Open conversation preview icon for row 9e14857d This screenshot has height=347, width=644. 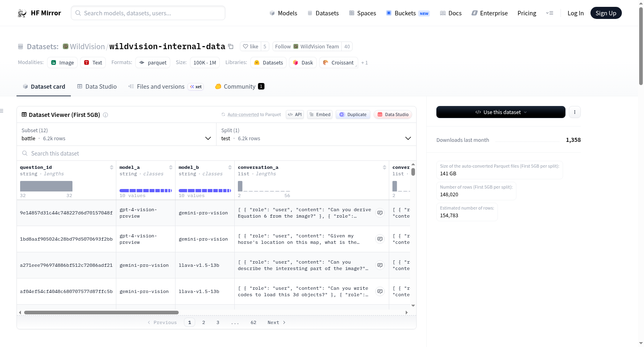pos(380,213)
